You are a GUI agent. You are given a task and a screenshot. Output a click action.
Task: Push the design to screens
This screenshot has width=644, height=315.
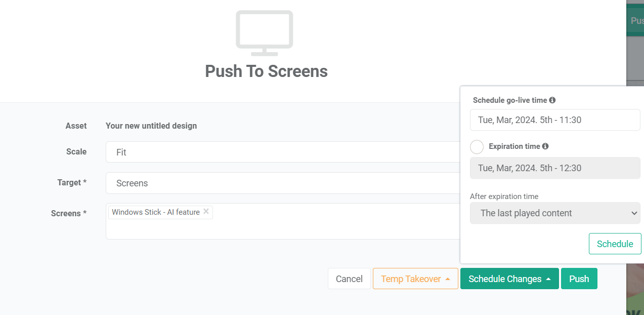579,279
